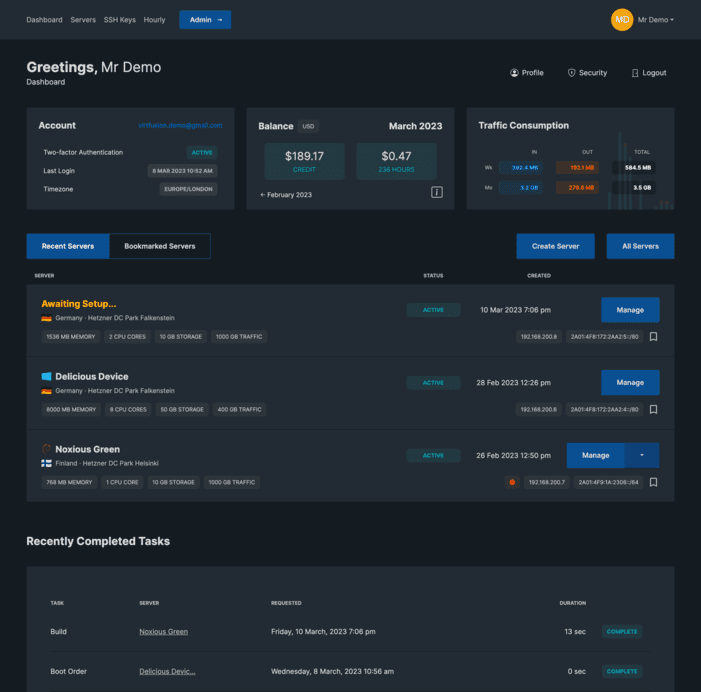Screen dimensions: 701x692
Task: Click the IPv6 address badge on Noxious Green
Action: [608, 482]
